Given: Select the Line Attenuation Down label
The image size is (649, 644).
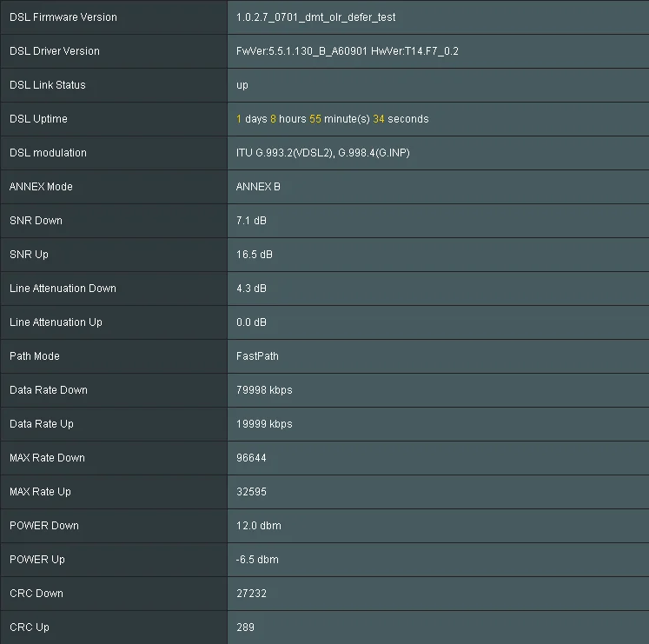Looking at the screenshot, I should click(63, 289).
